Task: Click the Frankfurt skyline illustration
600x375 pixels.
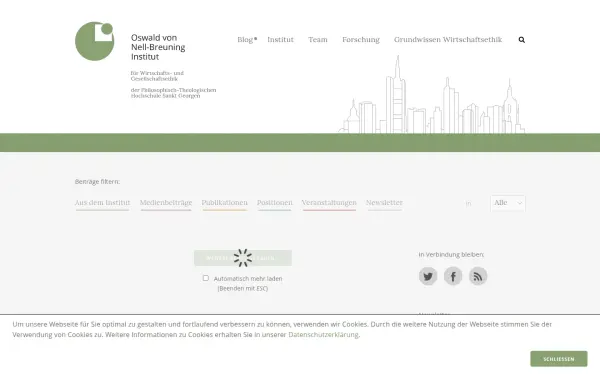Action: coord(432,95)
